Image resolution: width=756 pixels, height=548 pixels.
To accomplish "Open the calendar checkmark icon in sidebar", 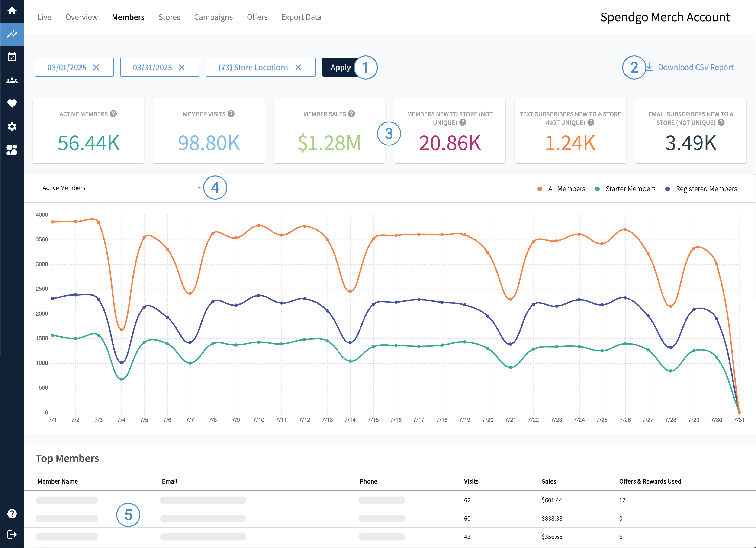I will (x=12, y=57).
